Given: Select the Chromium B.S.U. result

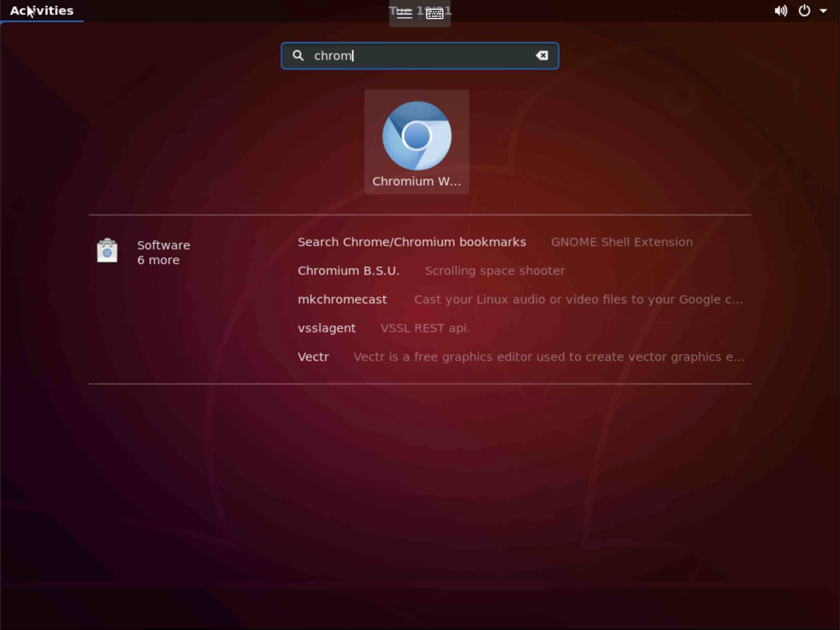Looking at the screenshot, I should (x=349, y=271).
